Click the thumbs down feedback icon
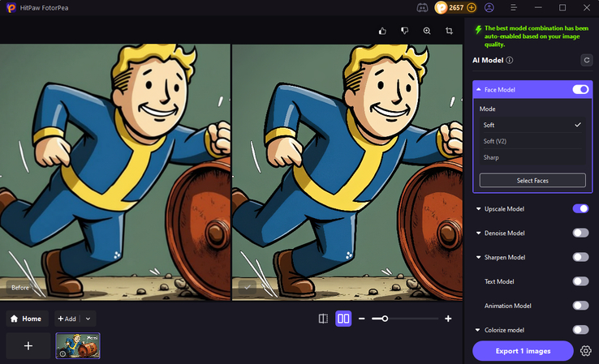 click(x=404, y=31)
